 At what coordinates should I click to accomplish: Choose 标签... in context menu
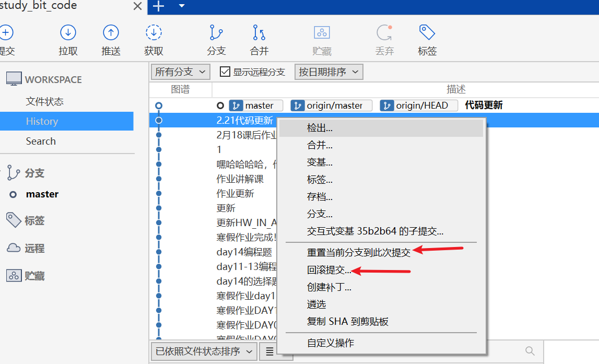(381, 180)
